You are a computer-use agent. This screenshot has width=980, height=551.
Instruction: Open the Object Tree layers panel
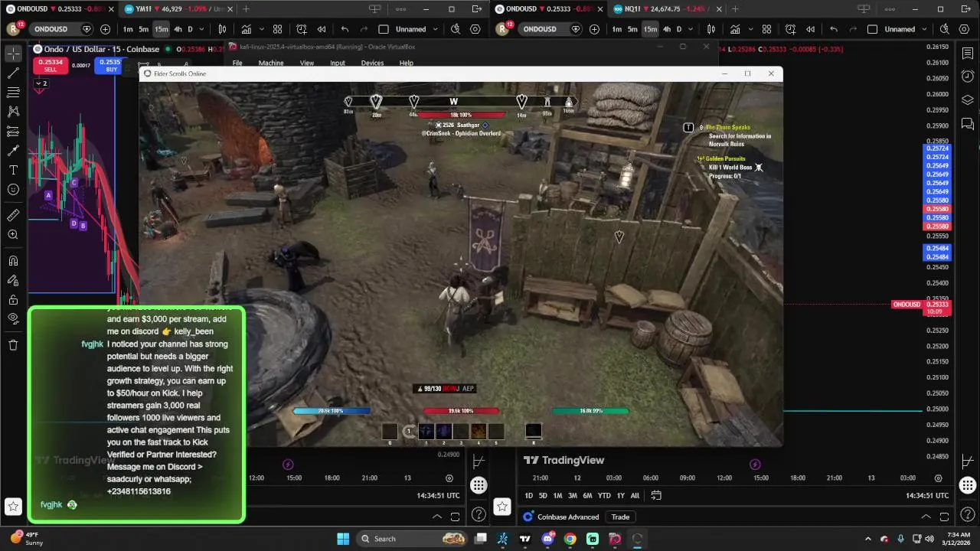coord(968,100)
